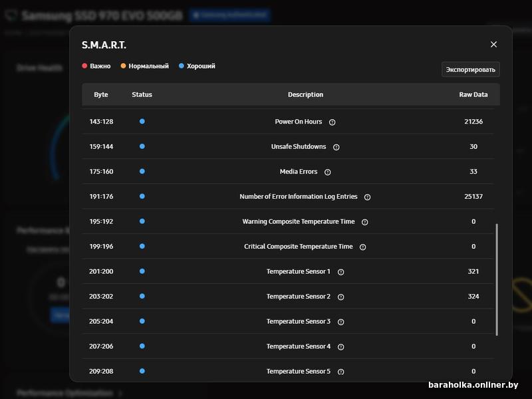
Task: Click the Byte column header
Action: pos(101,94)
